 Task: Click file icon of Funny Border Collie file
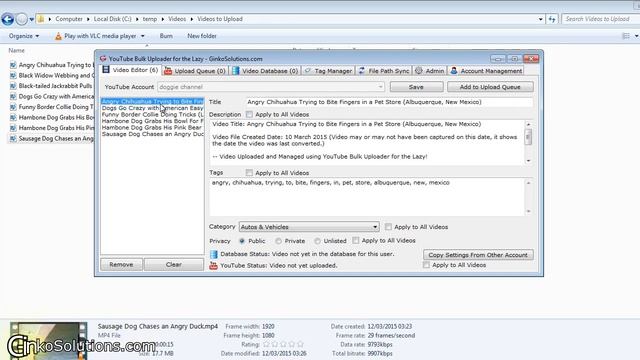13,107
